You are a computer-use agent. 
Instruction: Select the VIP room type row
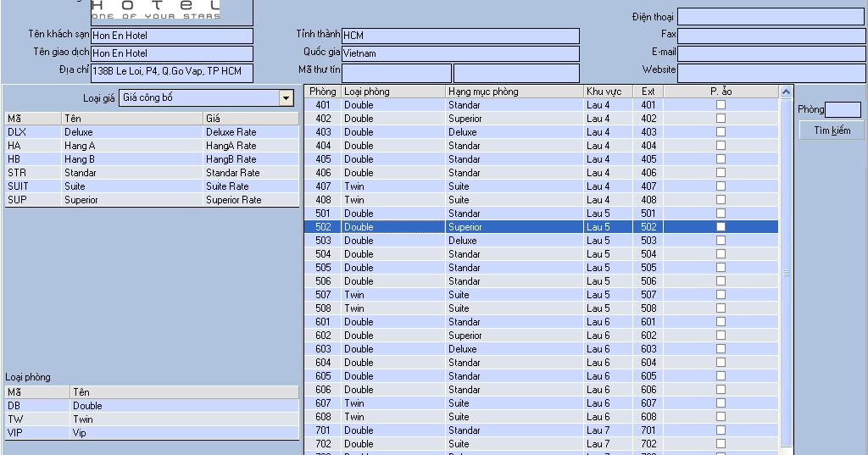click(153, 433)
